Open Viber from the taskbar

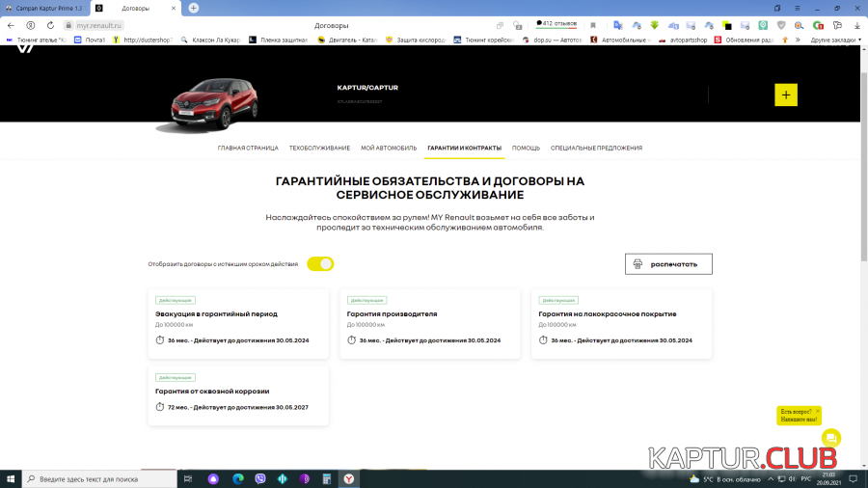(x=260, y=479)
